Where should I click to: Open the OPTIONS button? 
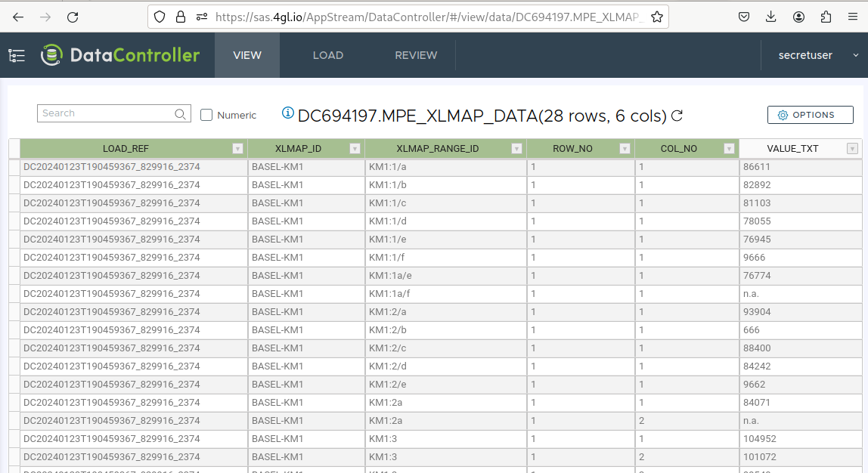tap(810, 115)
